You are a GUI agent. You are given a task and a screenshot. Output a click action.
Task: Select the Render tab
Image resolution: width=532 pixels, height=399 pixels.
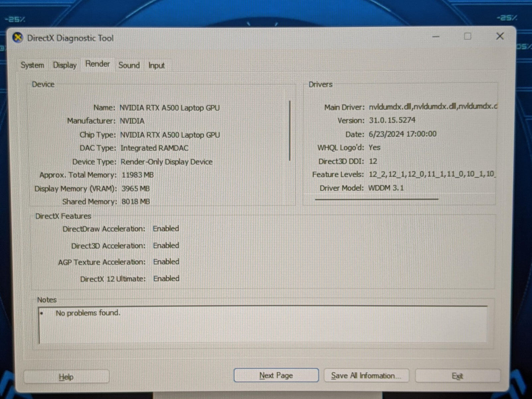(97, 64)
